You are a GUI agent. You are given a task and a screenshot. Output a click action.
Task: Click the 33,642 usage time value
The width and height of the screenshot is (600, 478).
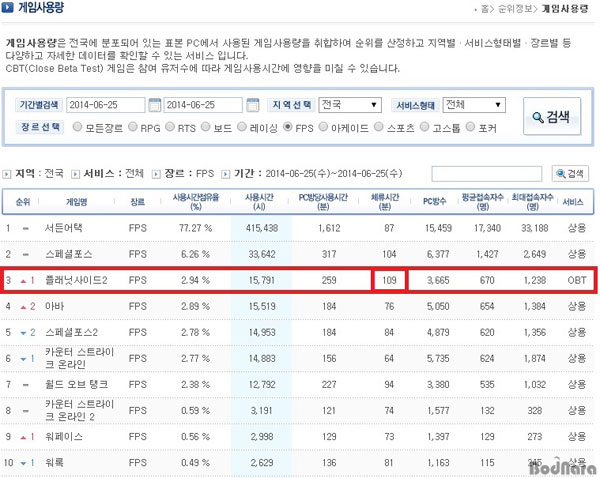tap(262, 254)
